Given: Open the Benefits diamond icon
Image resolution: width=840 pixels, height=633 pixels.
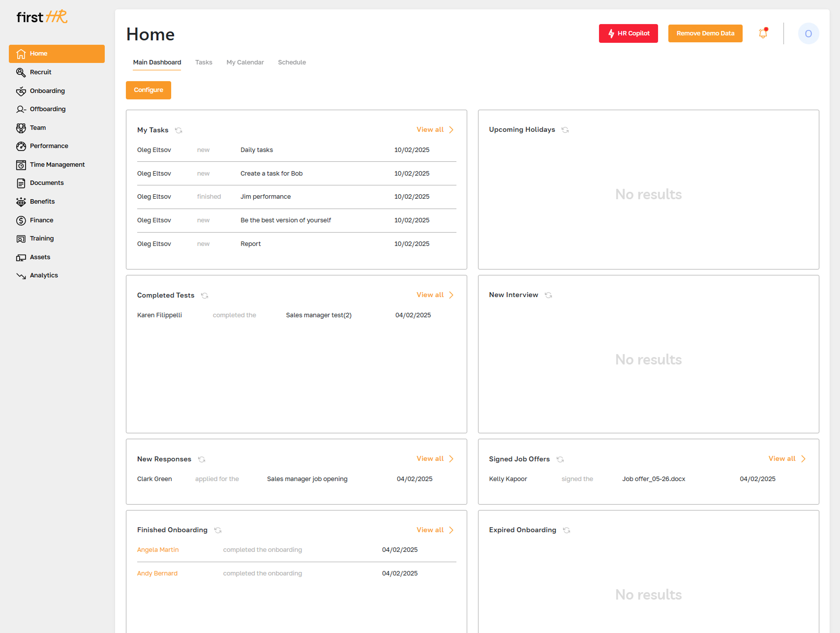Looking at the screenshot, I should pos(21,202).
